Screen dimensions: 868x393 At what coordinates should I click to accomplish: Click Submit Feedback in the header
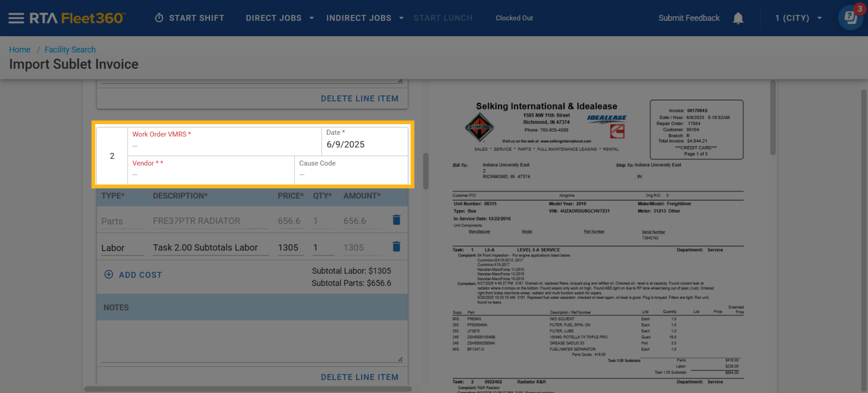point(689,18)
